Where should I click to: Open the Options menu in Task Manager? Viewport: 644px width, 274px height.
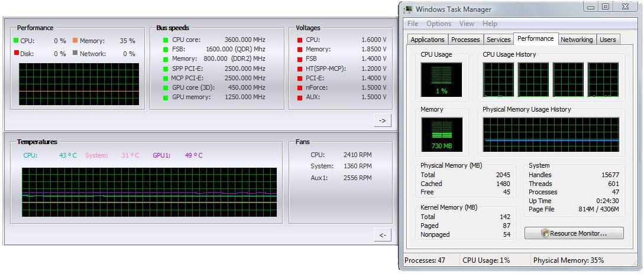coord(439,24)
